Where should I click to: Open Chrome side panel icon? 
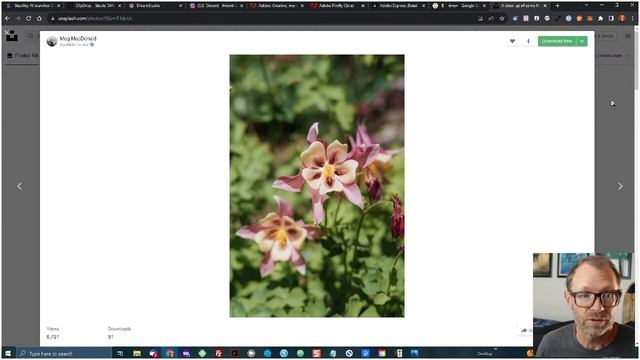tap(611, 18)
